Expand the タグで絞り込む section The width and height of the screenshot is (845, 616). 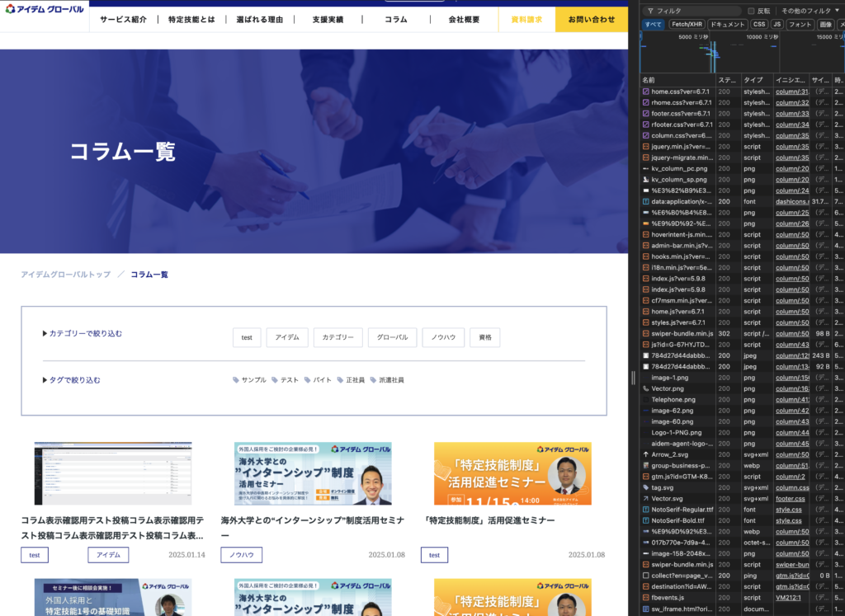point(71,380)
